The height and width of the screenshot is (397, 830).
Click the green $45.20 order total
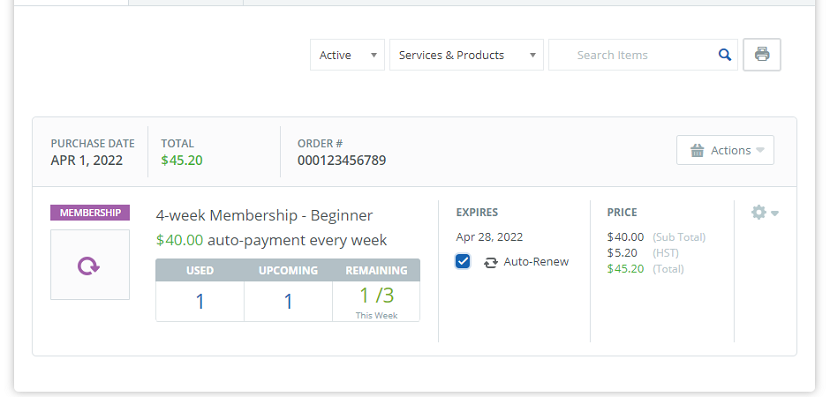(x=182, y=160)
